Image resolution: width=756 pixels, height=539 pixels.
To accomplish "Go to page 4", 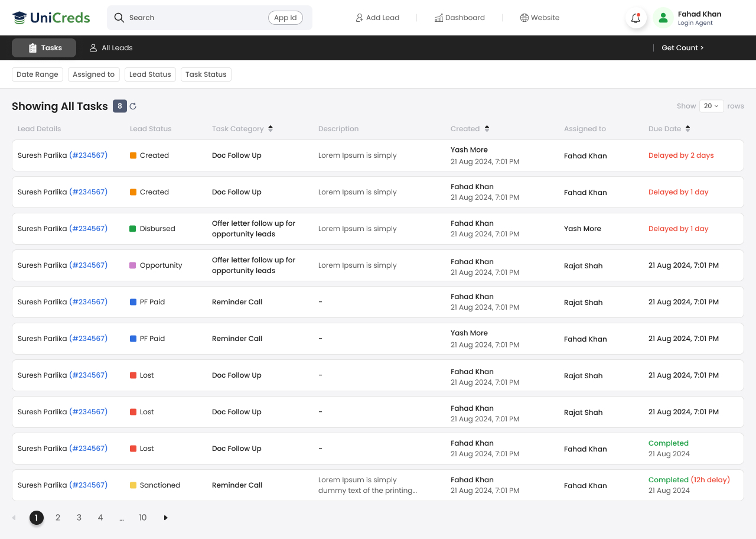I will tap(100, 518).
